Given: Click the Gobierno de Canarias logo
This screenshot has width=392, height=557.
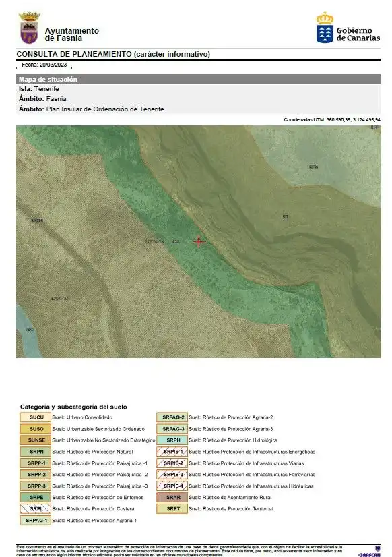Looking at the screenshot, I should pos(348,28).
